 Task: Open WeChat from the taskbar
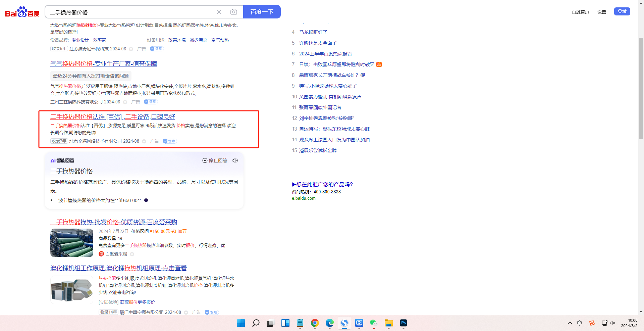click(x=374, y=323)
